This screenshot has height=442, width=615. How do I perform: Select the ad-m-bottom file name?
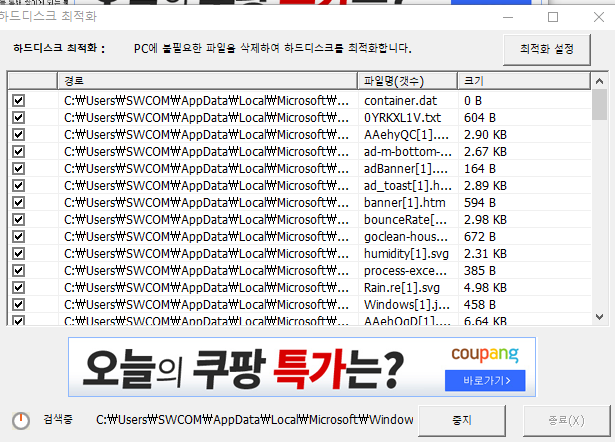[x=408, y=152]
